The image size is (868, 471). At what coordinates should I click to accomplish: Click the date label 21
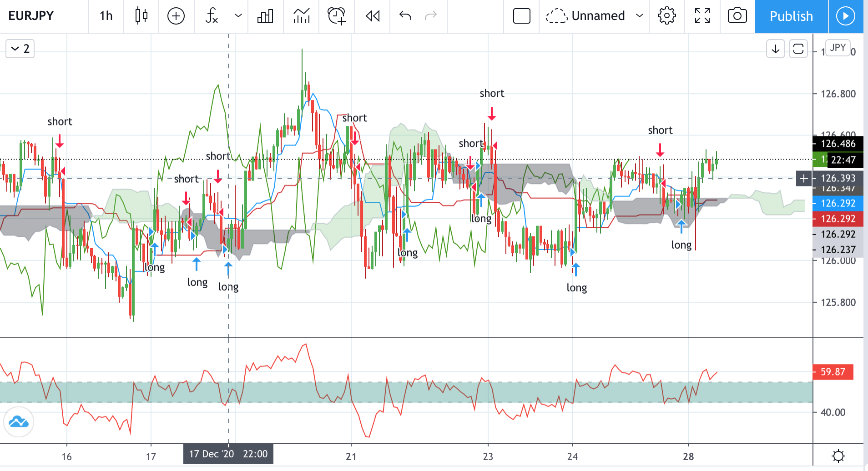(351, 456)
